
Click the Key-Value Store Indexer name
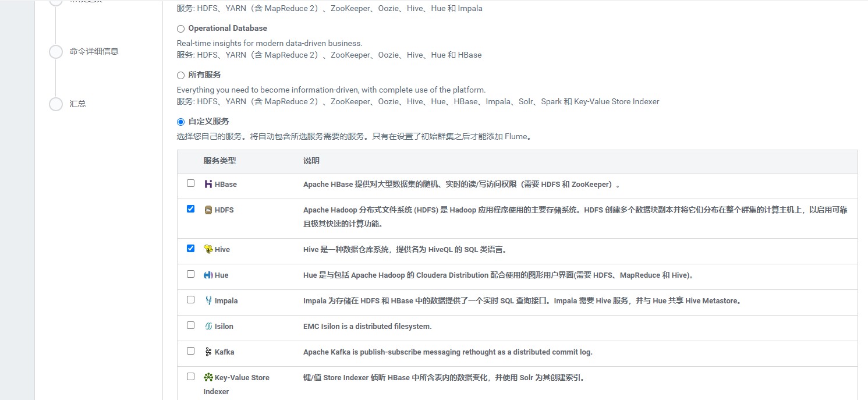click(237, 384)
